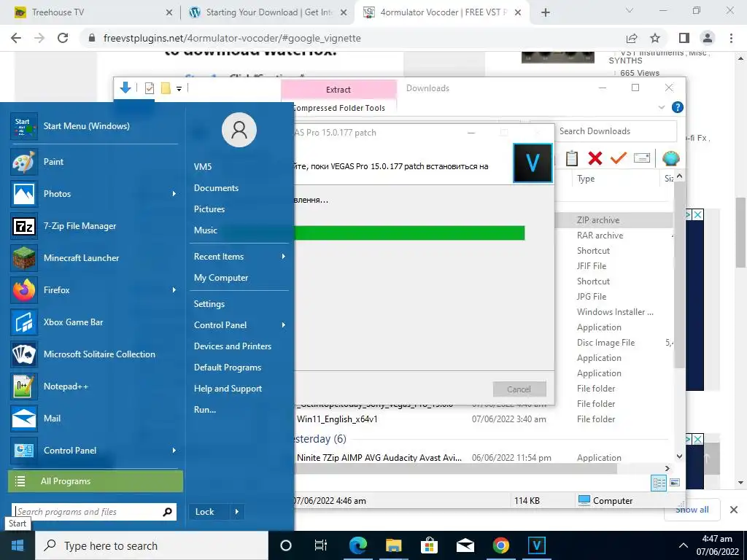Open Control Panel in the left programs list

[x=93, y=451]
